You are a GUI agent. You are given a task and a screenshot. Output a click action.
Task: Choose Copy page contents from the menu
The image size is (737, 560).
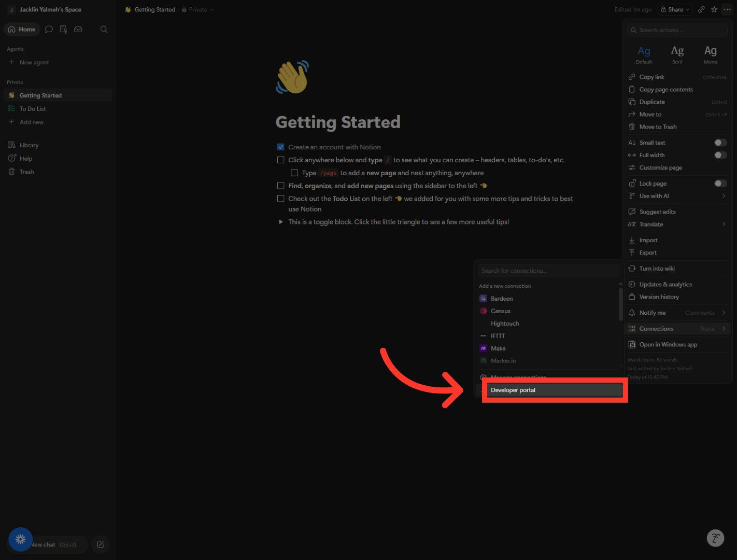click(677, 90)
